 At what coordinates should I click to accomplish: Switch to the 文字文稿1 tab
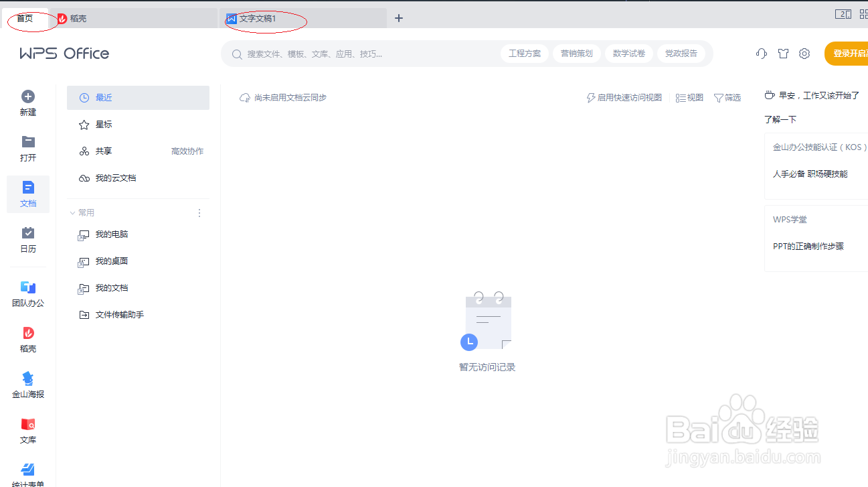coord(303,18)
